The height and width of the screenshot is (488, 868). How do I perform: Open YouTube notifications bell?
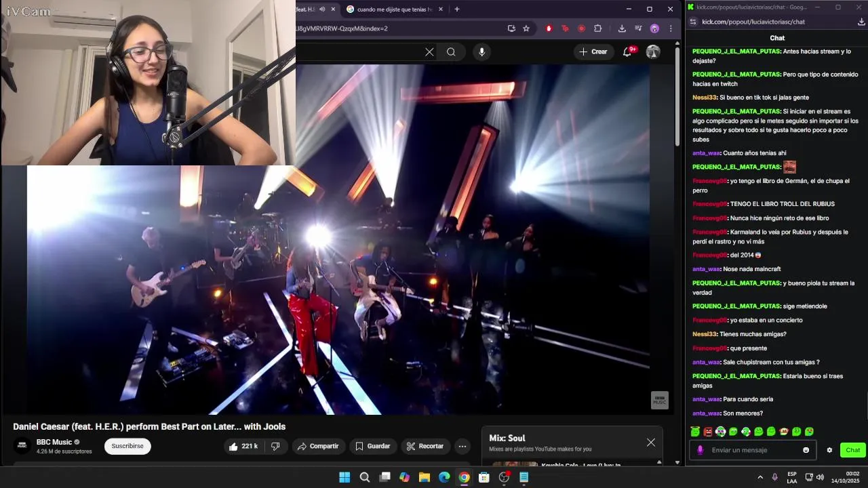pos(628,52)
